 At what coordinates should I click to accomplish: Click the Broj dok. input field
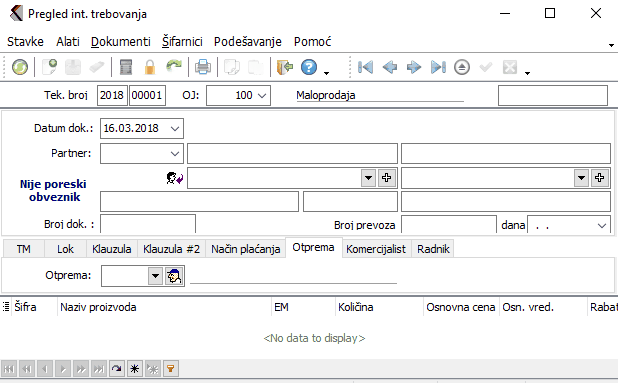coord(148,224)
